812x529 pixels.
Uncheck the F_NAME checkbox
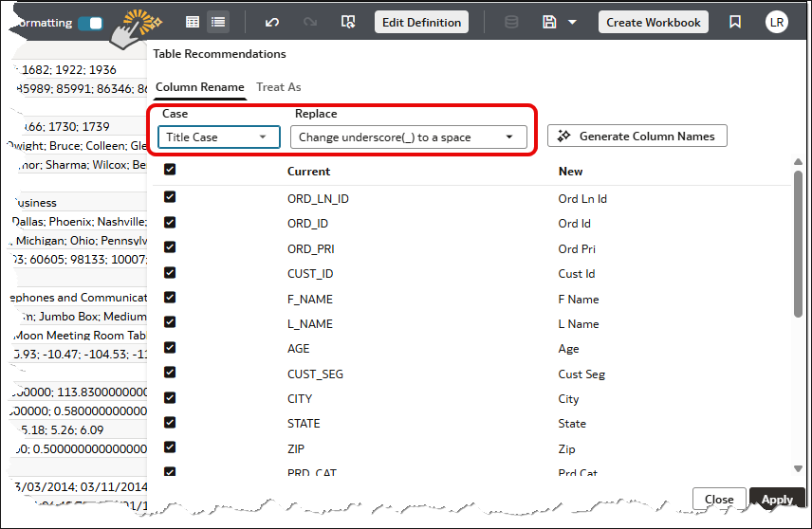pyautogui.click(x=170, y=297)
